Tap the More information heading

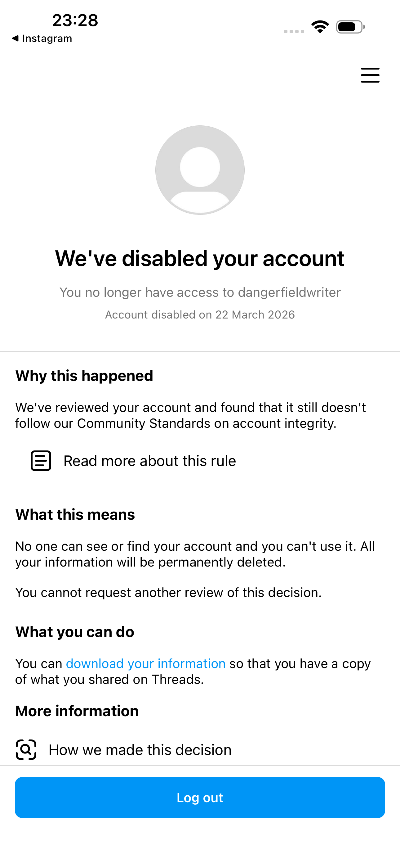tap(77, 711)
